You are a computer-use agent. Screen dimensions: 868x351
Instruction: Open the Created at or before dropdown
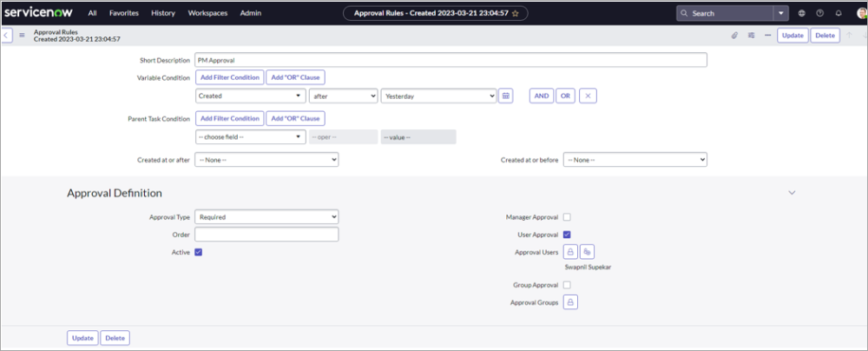click(x=635, y=160)
